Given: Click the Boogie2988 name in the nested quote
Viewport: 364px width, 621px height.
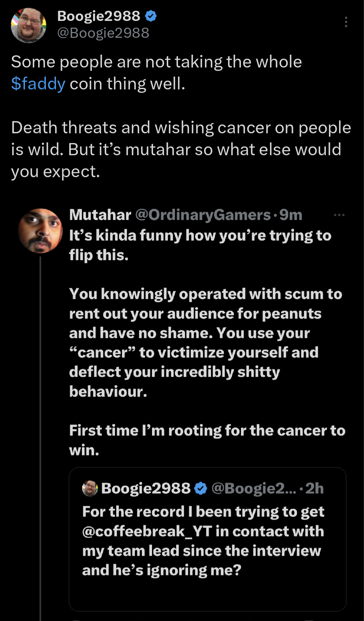Looking at the screenshot, I should (x=146, y=488).
